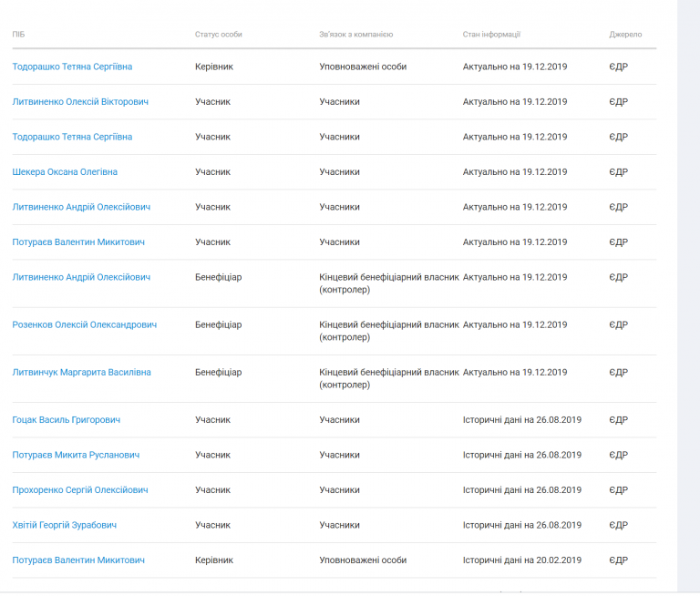Open Литвиненко Андрій Олексійович link in Учасник row

tap(81, 207)
